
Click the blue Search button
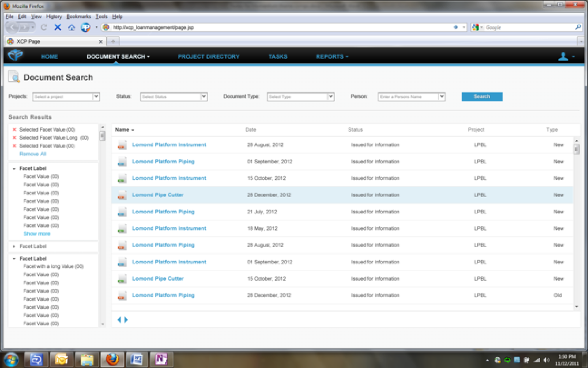point(482,97)
